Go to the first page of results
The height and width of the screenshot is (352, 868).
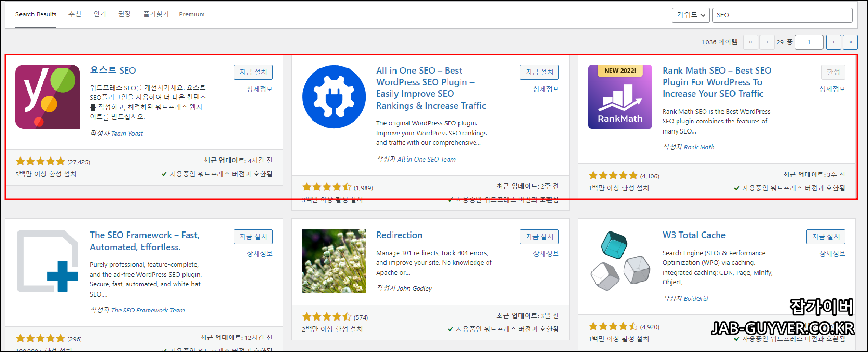coord(751,42)
